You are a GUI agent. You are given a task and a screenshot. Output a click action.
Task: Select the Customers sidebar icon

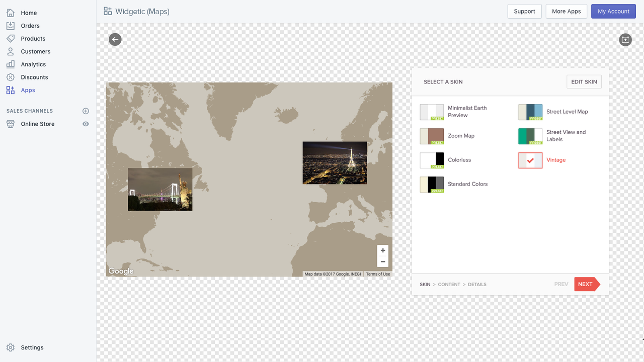[11, 51]
